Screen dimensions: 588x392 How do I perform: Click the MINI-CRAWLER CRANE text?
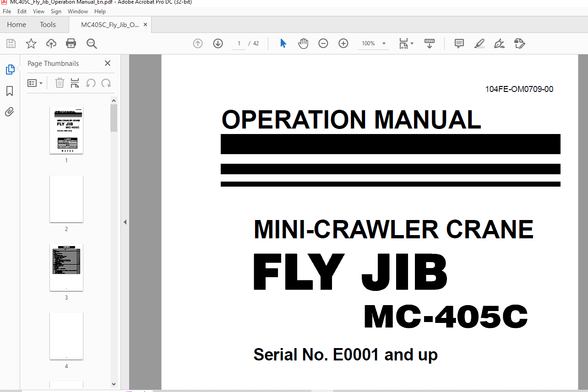pos(393,230)
